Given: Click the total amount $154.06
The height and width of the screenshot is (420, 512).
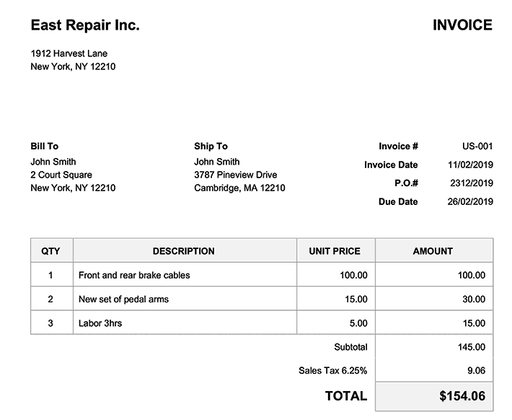Looking at the screenshot, I should pyautogui.click(x=462, y=396).
